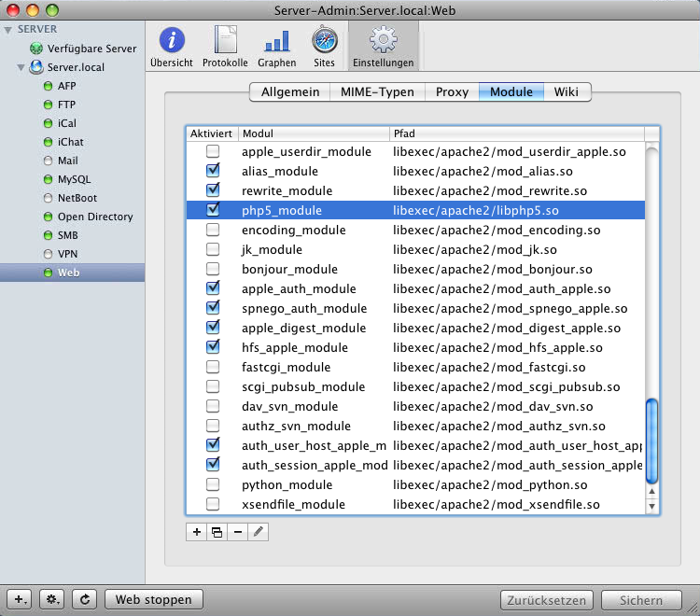Viewport: 700px width, 616px height.
Task: Open the Übersicht info icon
Action: coord(172,41)
